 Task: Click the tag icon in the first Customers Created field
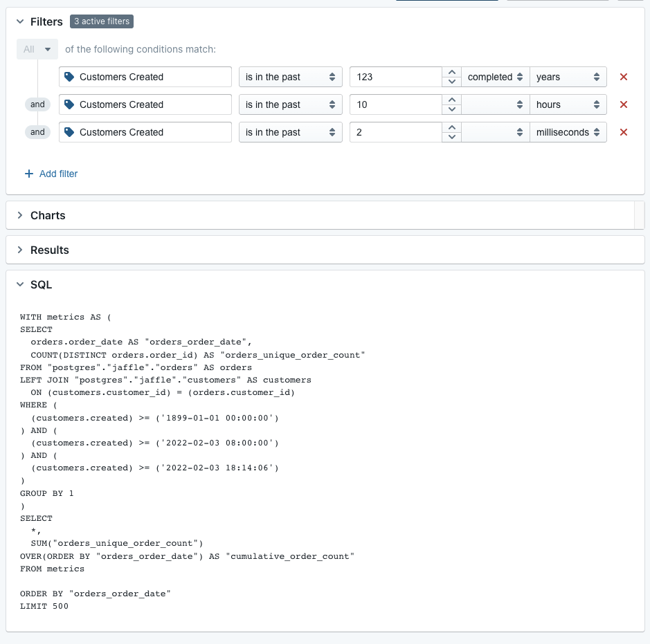[70, 77]
